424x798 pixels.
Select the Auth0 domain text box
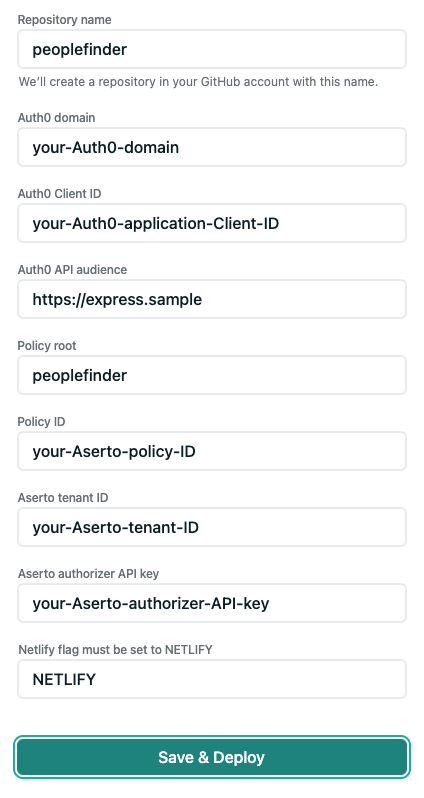[x=212, y=147]
